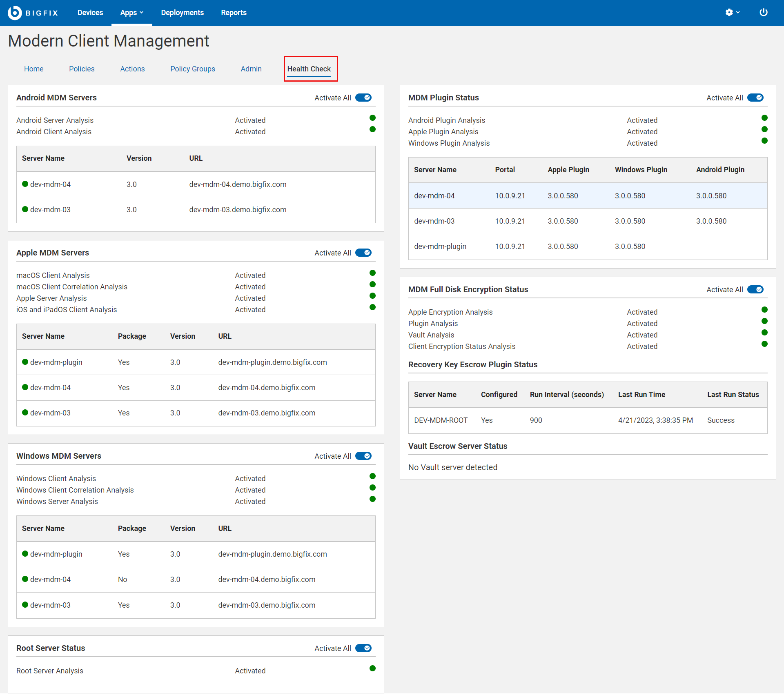Click status dot for Vault Analysis
Screen dimensions: 784x695
click(764, 333)
